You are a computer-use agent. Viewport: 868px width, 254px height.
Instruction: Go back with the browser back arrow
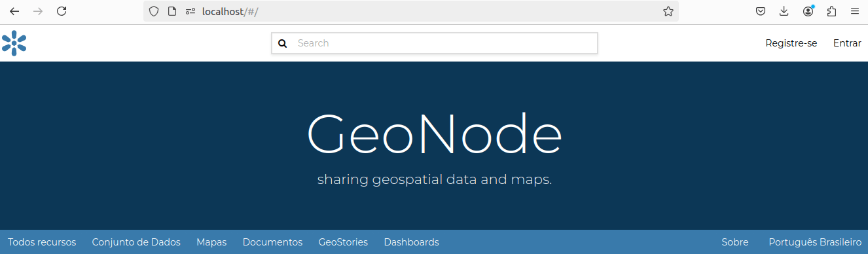click(x=14, y=11)
